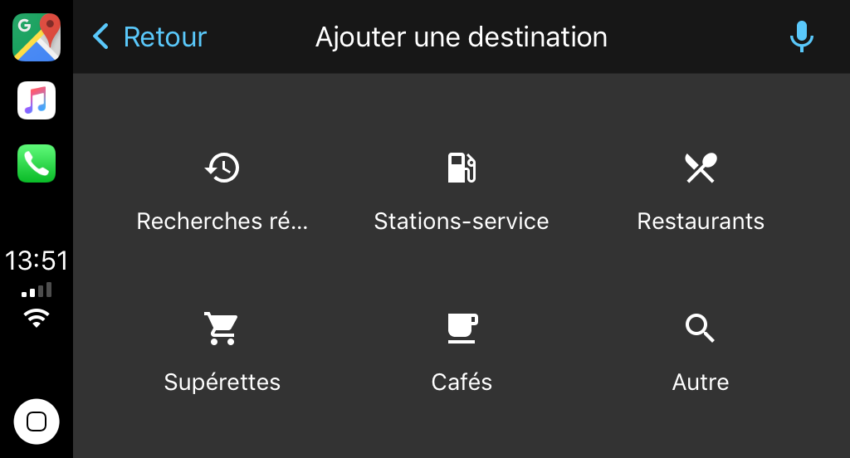
Task: Click the Retour back label
Action: pyautogui.click(x=165, y=37)
